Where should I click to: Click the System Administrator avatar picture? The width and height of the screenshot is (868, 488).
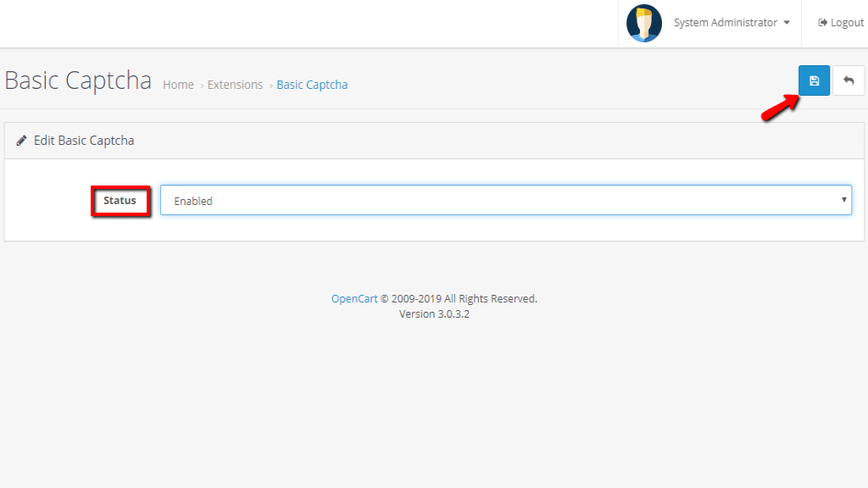point(644,23)
